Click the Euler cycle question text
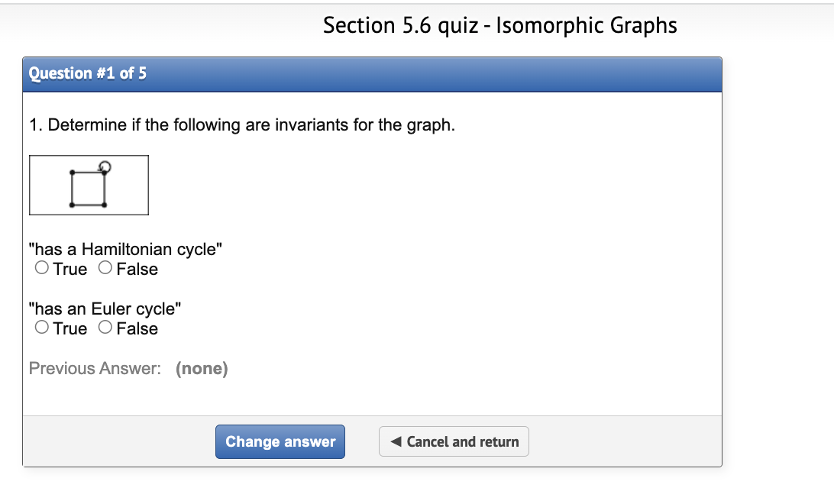This screenshot has height=504, width=834. coord(105,309)
